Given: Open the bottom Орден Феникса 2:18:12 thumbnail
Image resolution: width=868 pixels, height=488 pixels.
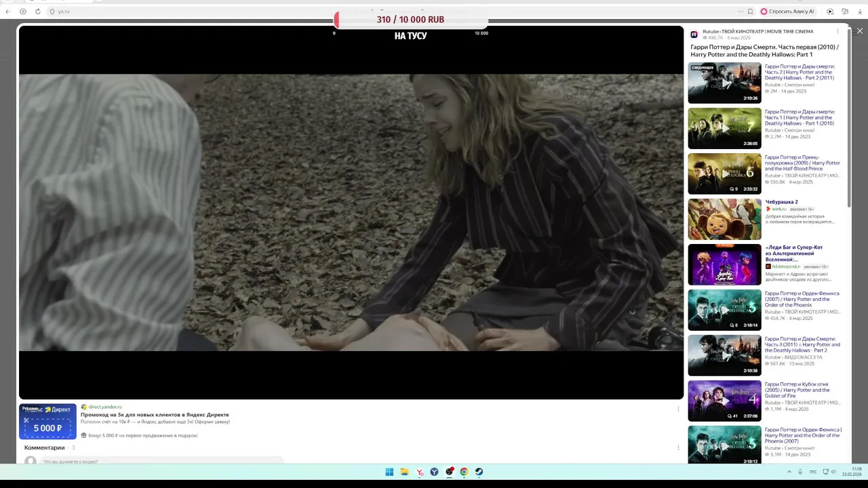Looking at the screenshot, I should click(x=724, y=445).
